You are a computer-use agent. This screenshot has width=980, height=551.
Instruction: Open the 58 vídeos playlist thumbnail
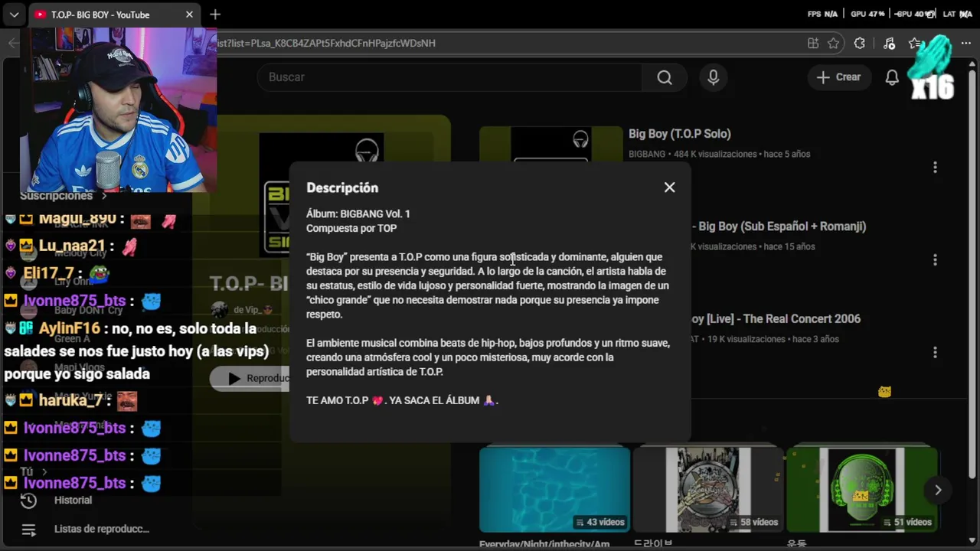(x=708, y=490)
